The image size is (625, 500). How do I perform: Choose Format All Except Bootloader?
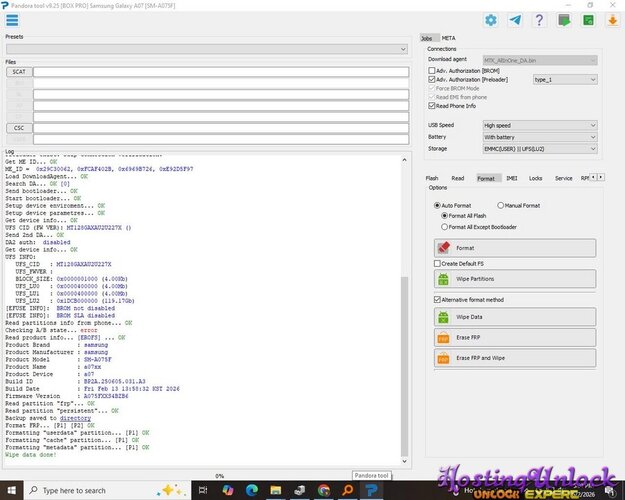point(444,227)
